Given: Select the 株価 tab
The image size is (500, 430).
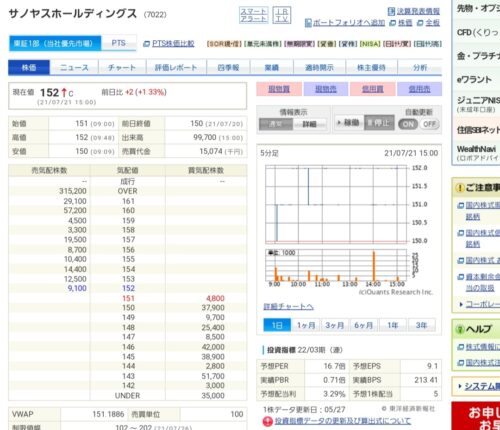Looking at the screenshot, I should coord(29,67).
